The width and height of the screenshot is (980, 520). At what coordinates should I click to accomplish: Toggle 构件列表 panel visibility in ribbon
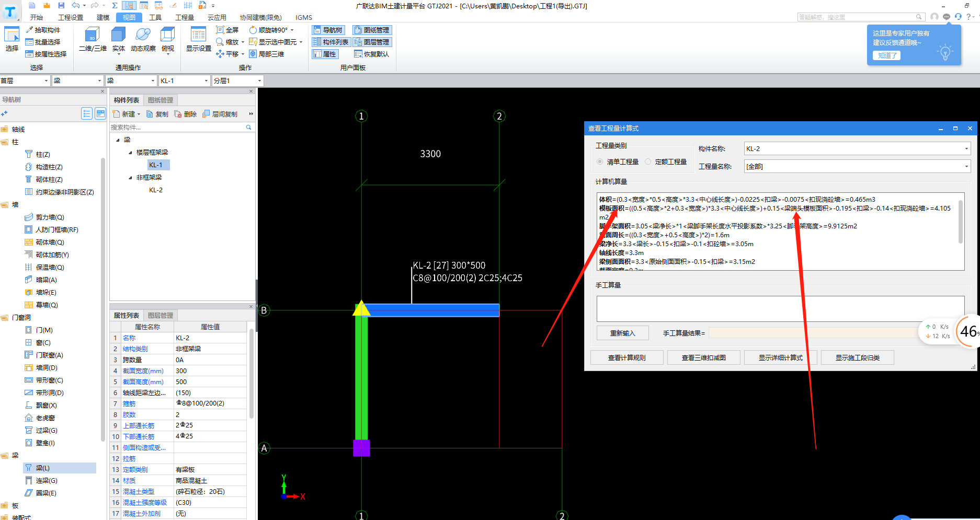point(331,42)
